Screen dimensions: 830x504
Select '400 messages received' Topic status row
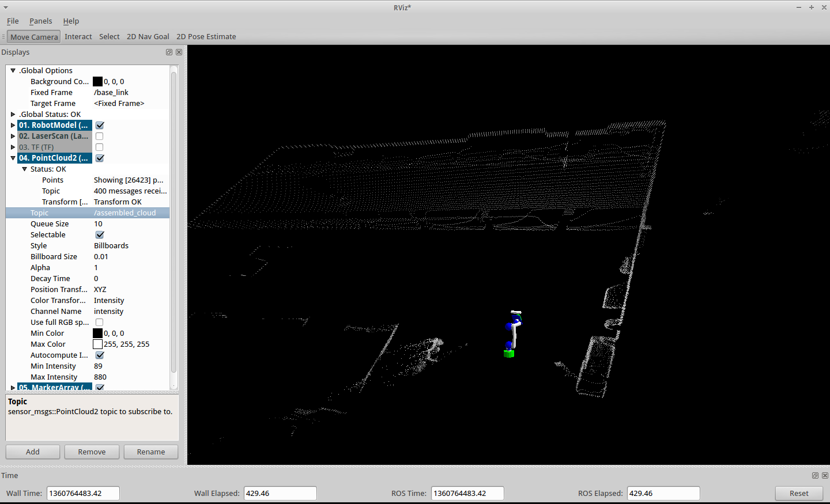point(88,191)
